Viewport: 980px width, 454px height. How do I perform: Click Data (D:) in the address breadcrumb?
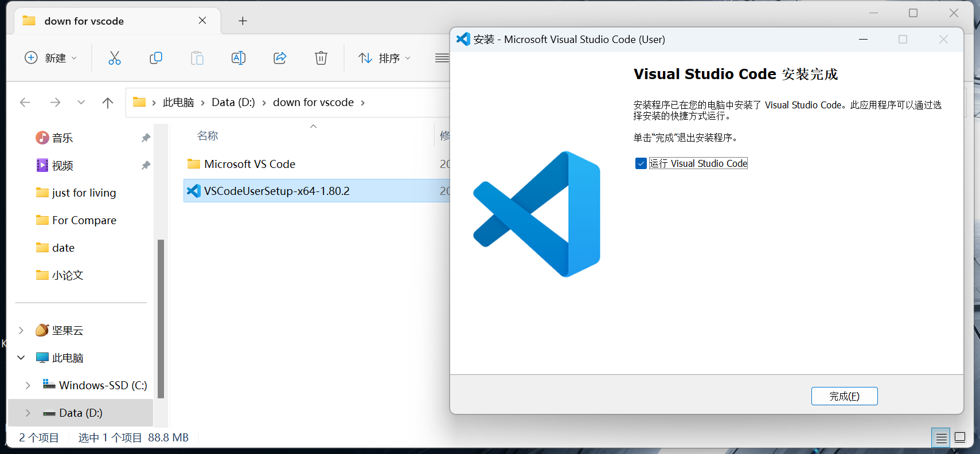(233, 103)
